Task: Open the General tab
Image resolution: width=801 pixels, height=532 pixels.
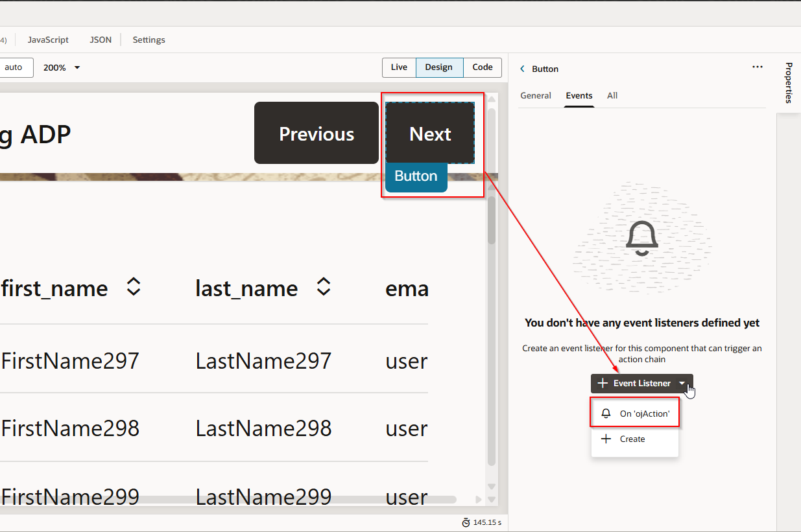Action: 536,96
